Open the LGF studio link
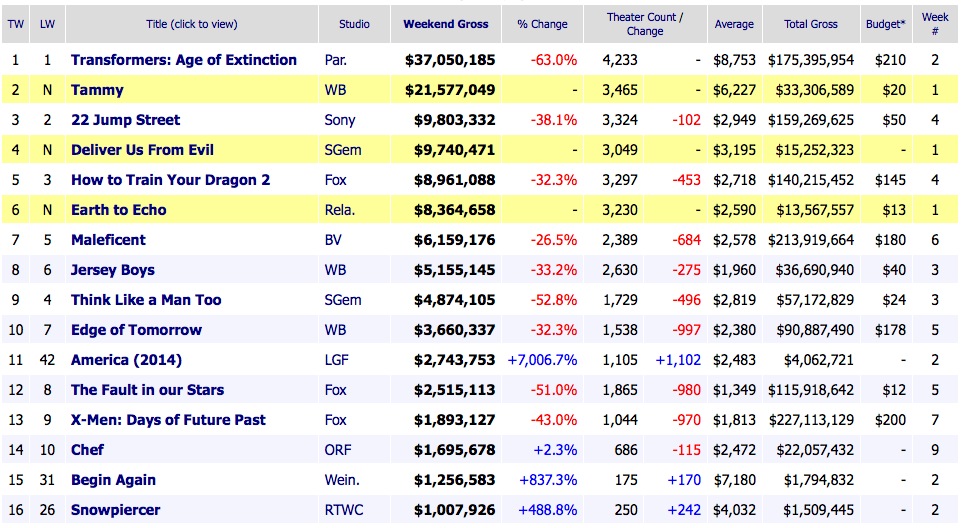Screen dimensions: 961x528 pos(336,360)
